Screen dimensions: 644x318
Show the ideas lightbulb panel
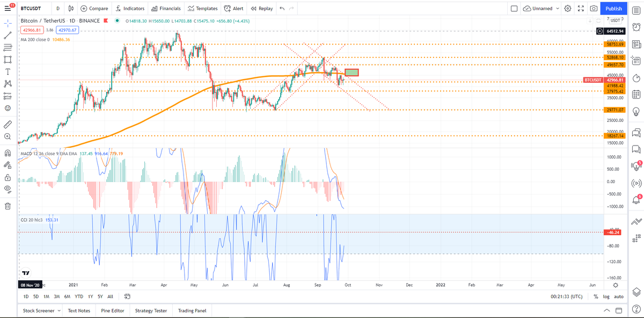coord(636,112)
